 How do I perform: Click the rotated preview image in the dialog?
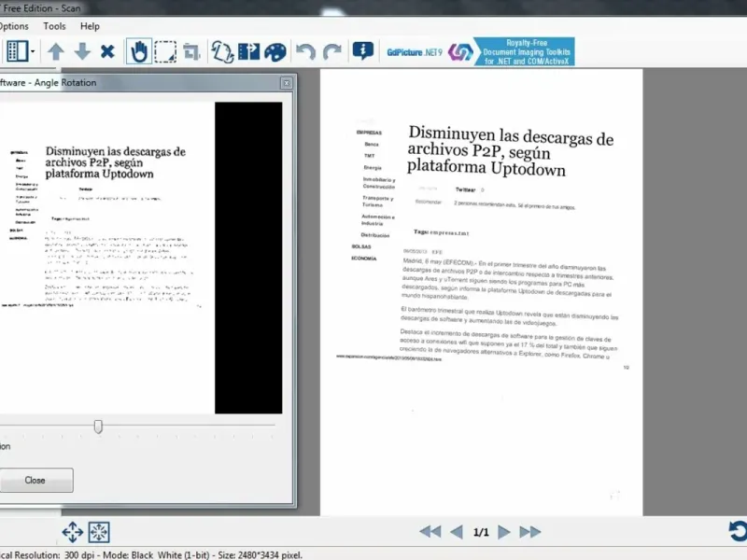[x=141, y=258]
